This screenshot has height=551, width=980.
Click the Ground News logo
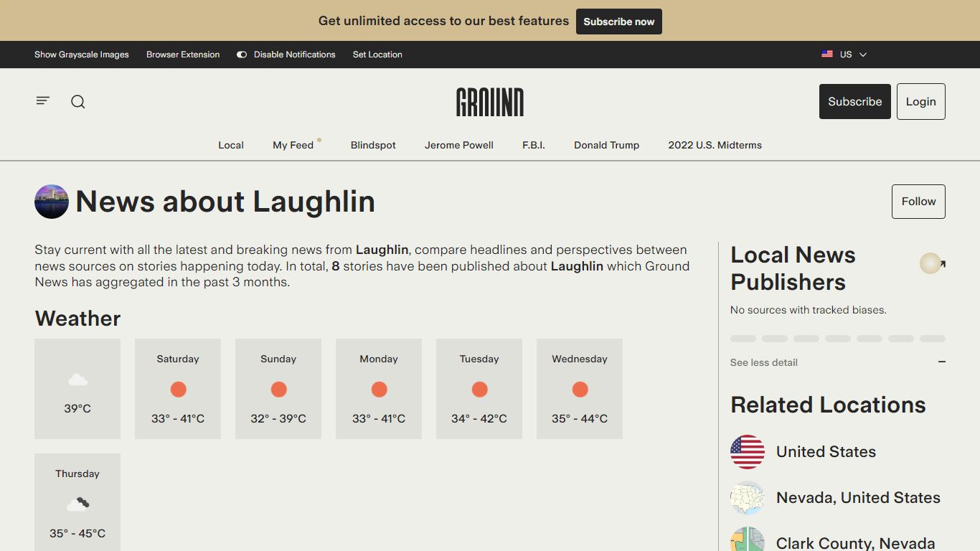490,102
